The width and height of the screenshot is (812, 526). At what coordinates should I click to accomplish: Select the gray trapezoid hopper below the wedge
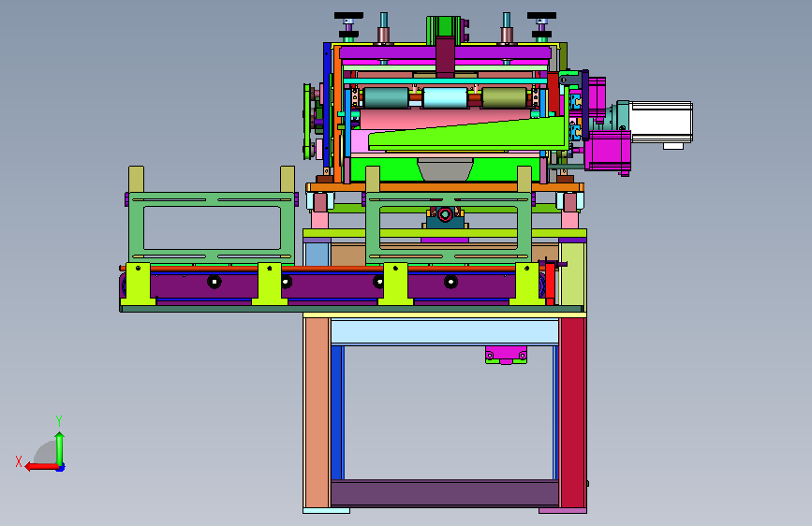(445, 169)
